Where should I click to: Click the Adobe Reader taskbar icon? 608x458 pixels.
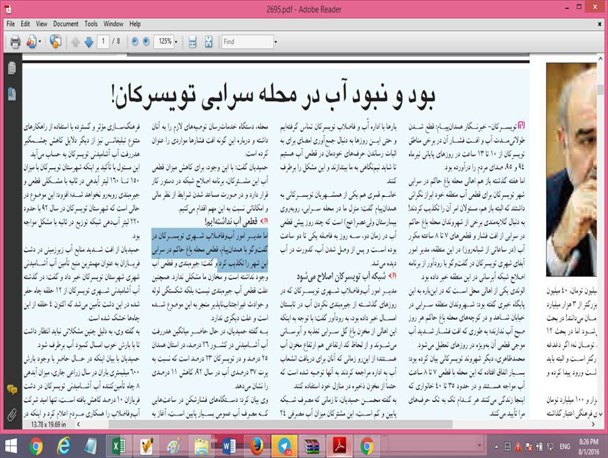(339, 446)
